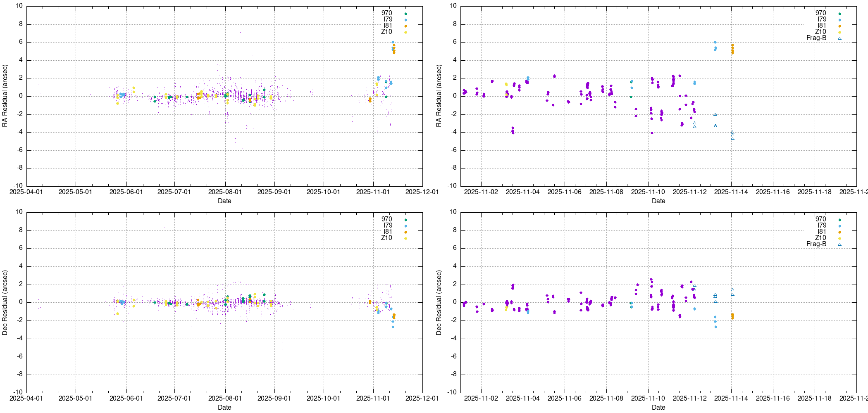Click Frag-B triangle legend marker in top-right plot

click(839, 38)
